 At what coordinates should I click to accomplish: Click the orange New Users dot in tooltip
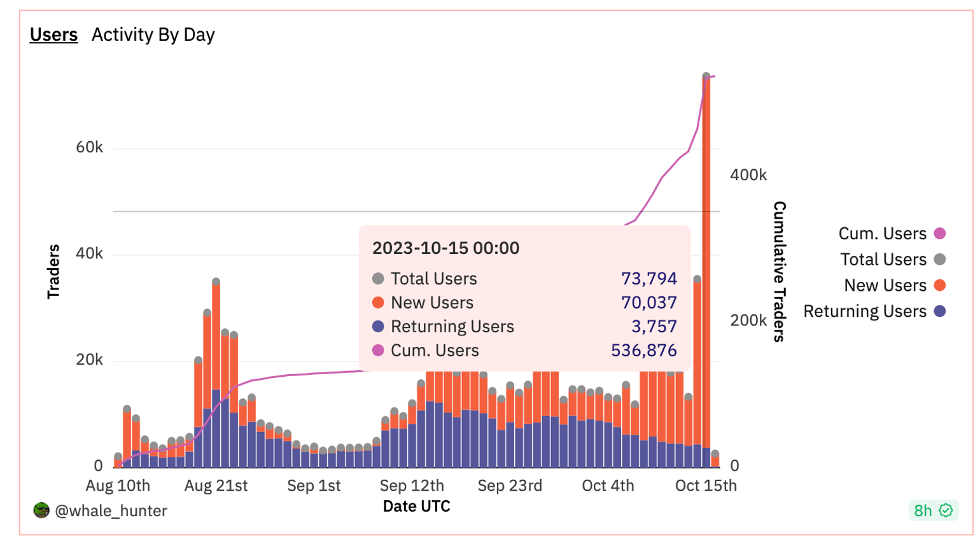pyautogui.click(x=378, y=303)
